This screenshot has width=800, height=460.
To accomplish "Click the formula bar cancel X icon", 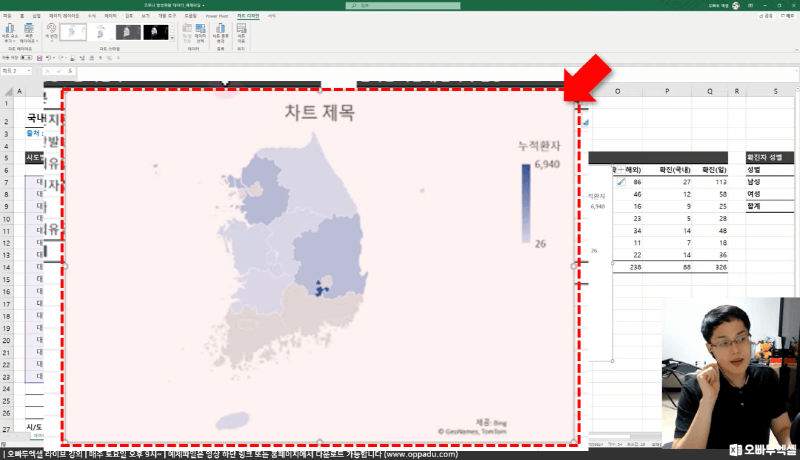I will tap(47, 71).
